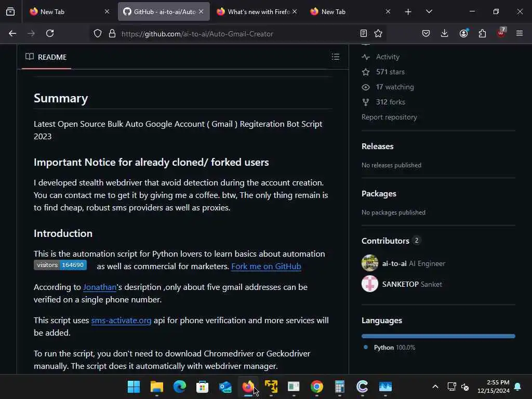This screenshot has height=399, width=532.
Task: Show site security padlock info
Action: tap(112, 33)
